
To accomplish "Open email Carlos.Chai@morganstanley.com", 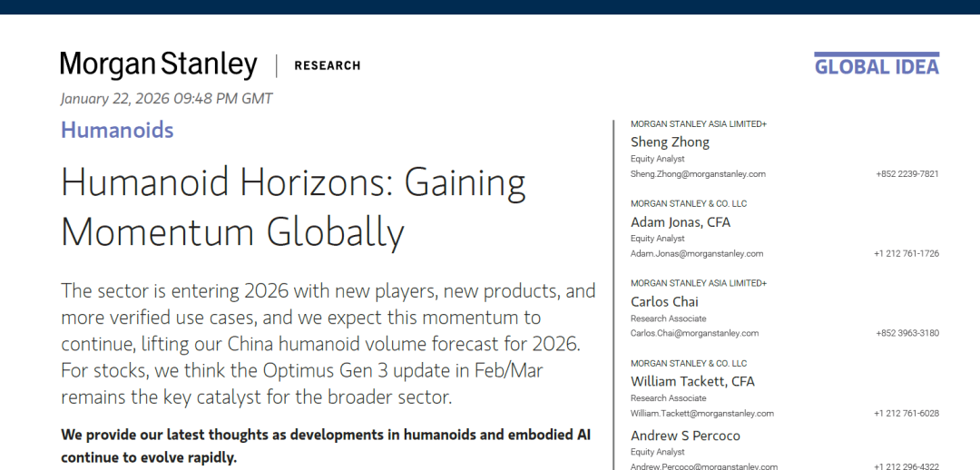I will (x=695, y=333).
